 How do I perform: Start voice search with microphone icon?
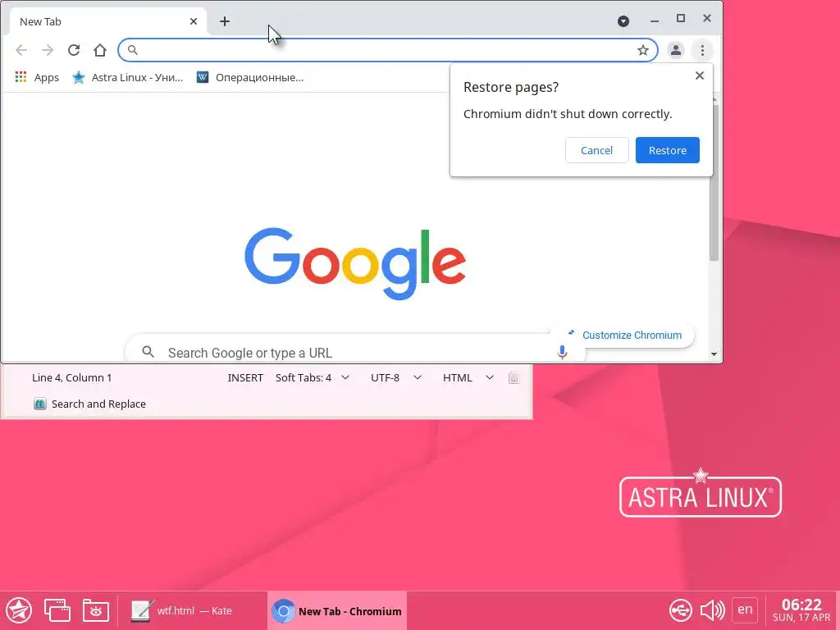pyautogui.click(x=562, y=351)
